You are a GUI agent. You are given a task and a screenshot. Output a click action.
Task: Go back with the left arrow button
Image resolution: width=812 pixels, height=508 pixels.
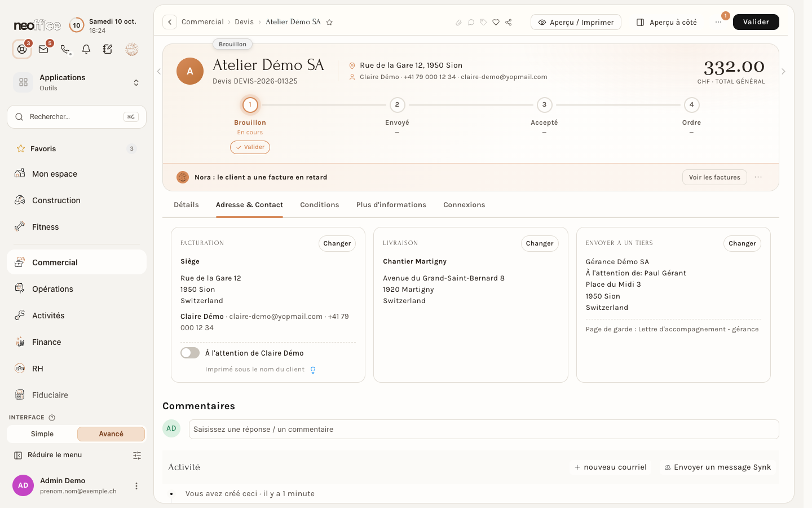click(170, 22)
